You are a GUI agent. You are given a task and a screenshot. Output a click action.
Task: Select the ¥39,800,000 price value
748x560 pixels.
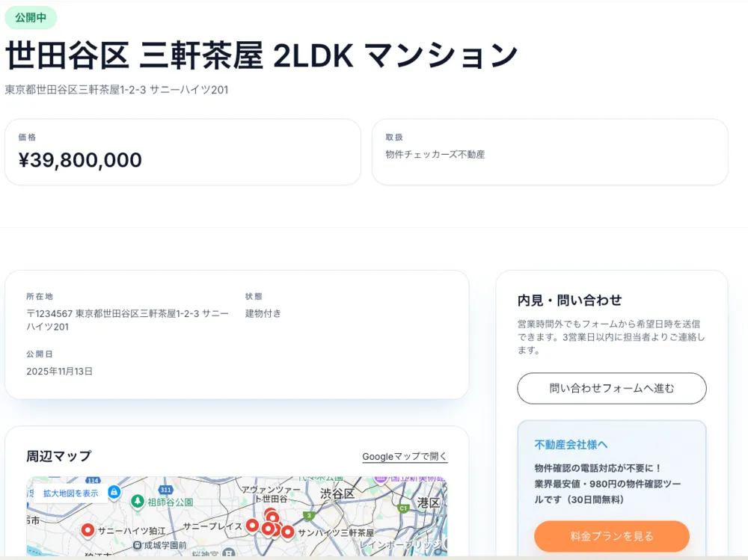(80, 160)
